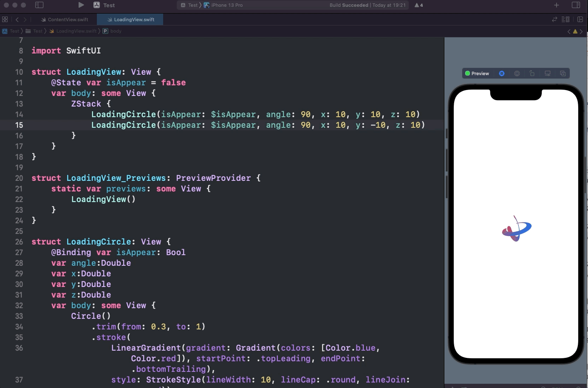Rotate the preview device orientation

[532, 73]
